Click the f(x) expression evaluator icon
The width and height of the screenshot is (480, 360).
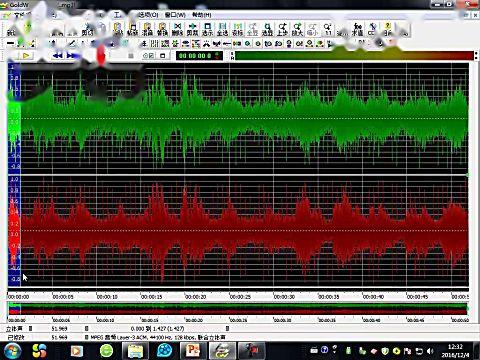pos(358,29)
